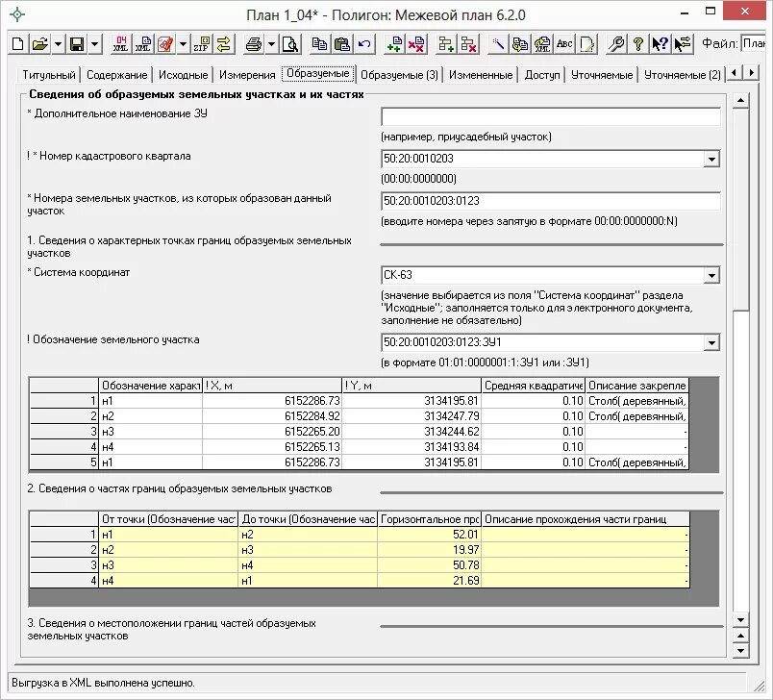773x700 pixels.
Task: Open cadastral quarter number dropdown 50:20:0010203
Action: pyautogui.click(x=711, y=159)
